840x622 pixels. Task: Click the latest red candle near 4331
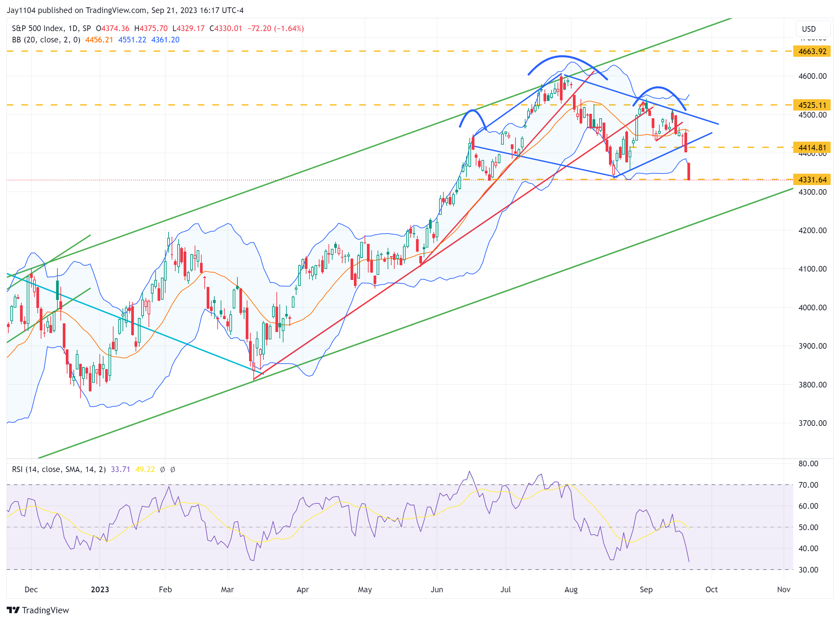tap(689, 171)
